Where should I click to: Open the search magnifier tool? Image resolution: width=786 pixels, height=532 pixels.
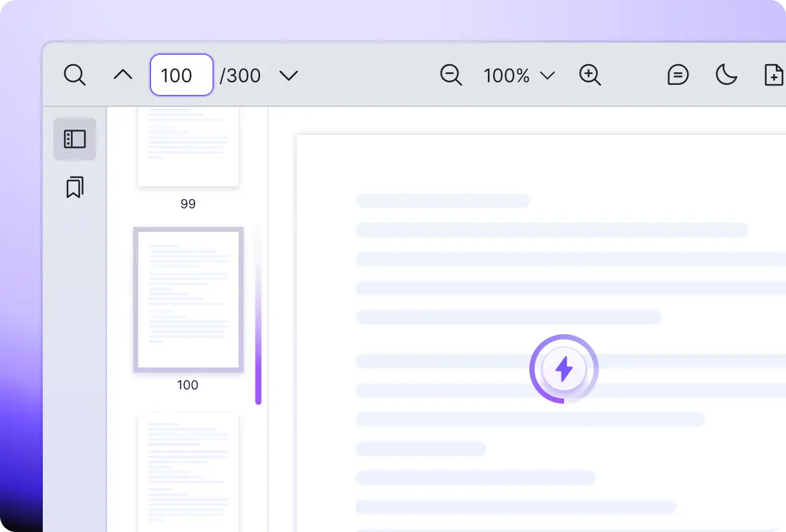point(75,76)
